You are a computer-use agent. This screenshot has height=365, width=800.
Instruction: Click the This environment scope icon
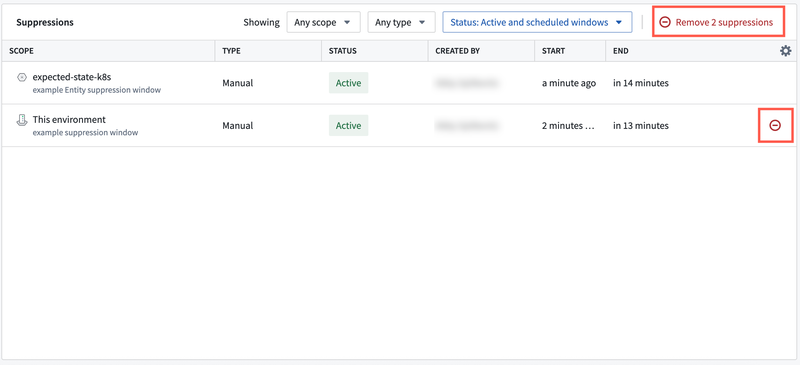[21, 120]
